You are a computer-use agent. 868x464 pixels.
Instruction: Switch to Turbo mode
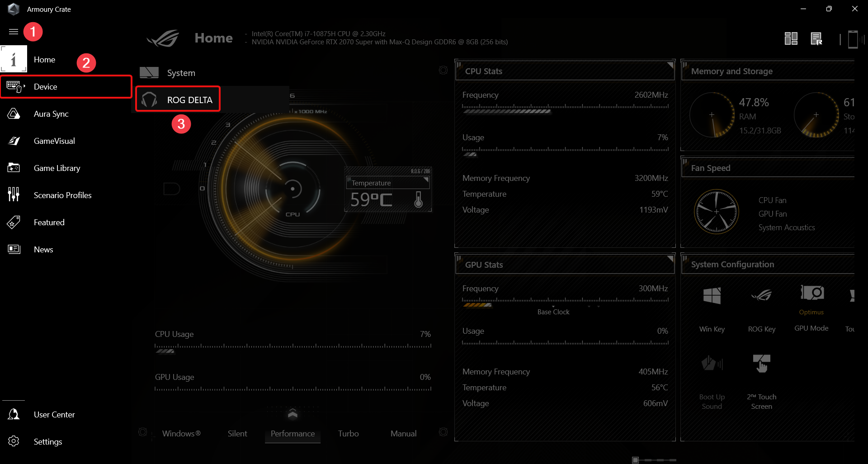[x=348, y=433]
